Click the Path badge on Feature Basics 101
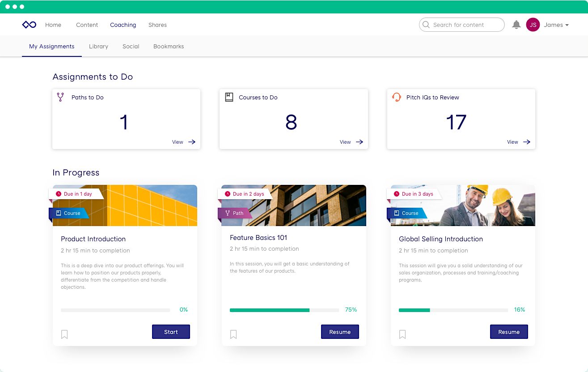Image resolution: width=588 pixels, height=372 pixels. [235, 213]
